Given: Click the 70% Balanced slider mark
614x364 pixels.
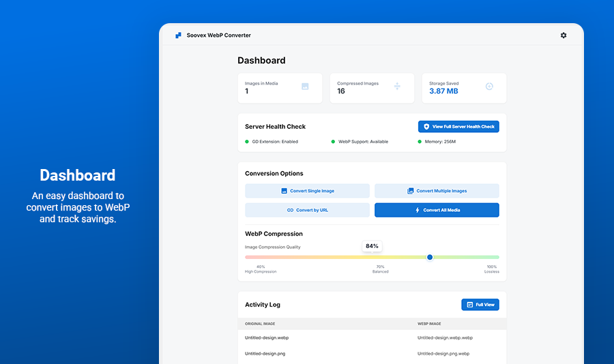Looking at the screenshot, I should (380, 267).
